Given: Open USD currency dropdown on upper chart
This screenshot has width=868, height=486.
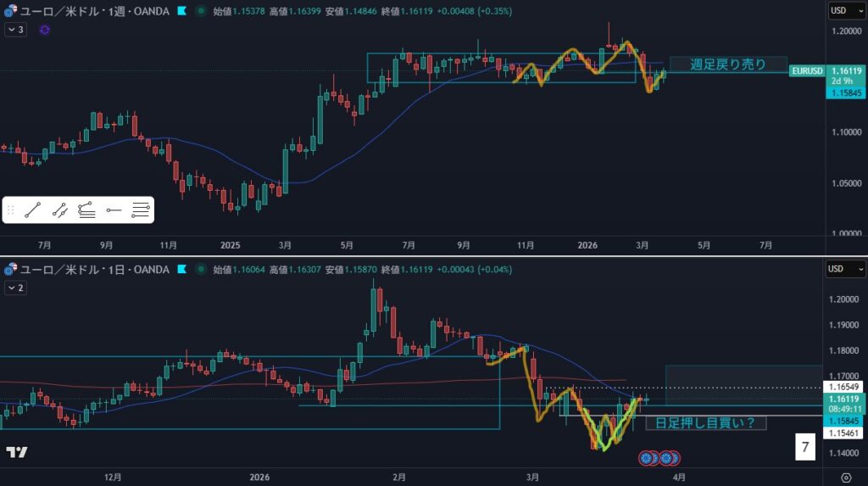Looking at the screenshot, I should pos(846,11).
